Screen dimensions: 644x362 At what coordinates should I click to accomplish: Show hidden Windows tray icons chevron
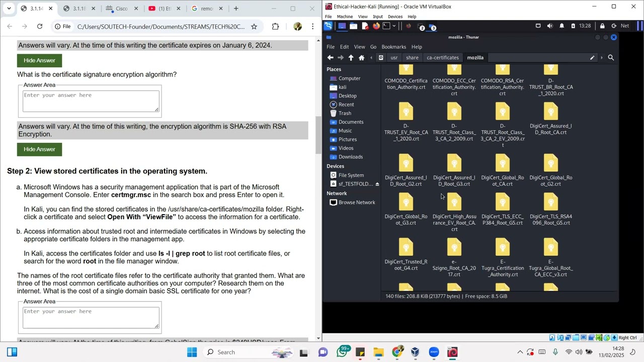[x=520, y=352]
